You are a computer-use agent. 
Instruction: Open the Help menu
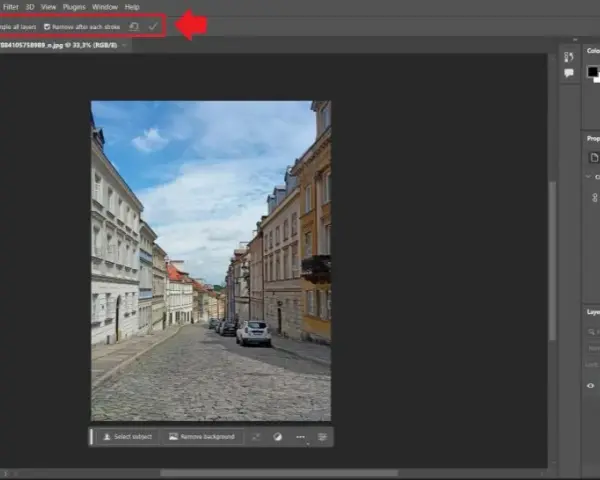pyautogui.click(x=132, y=7)
